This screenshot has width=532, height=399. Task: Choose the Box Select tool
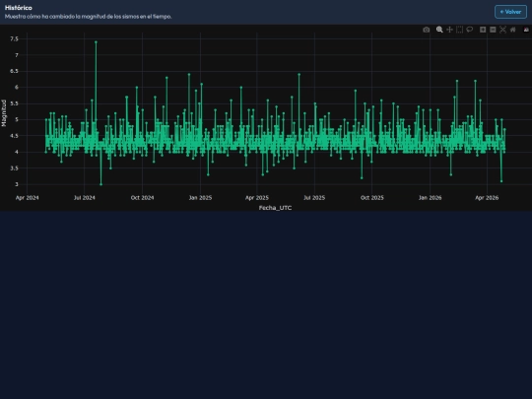click(x=459, y=30)
